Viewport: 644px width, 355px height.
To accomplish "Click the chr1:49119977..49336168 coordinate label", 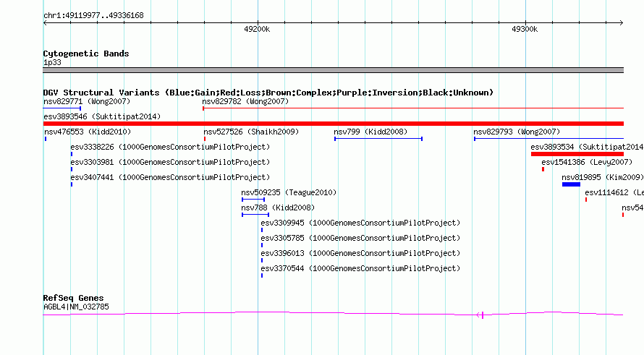I will 93,16.
